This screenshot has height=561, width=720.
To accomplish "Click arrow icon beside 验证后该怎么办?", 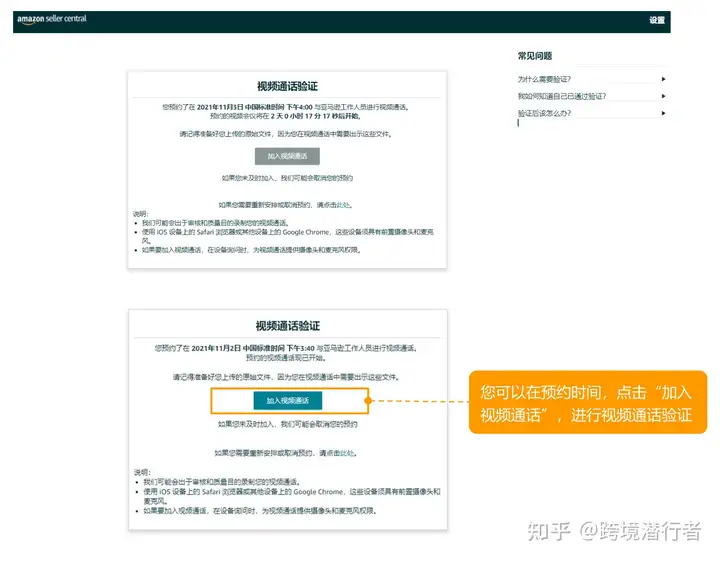I will 663,113.
